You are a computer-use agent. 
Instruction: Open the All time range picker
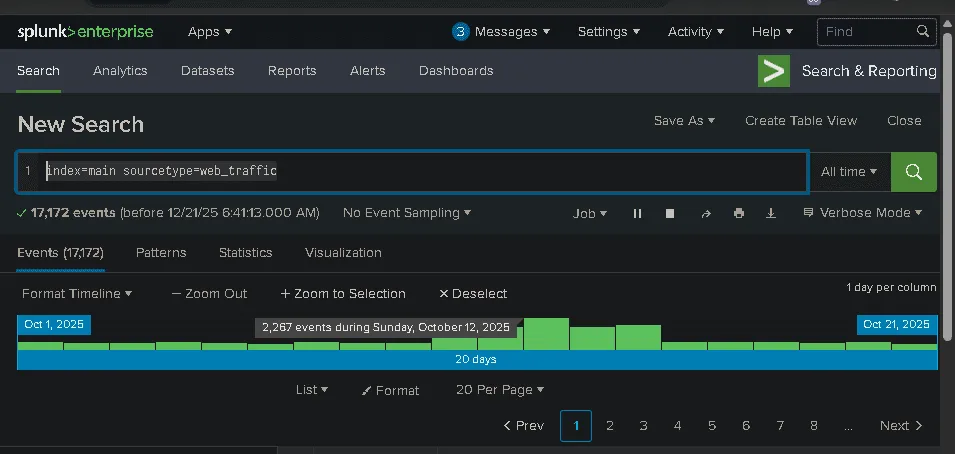coord(848,172)
